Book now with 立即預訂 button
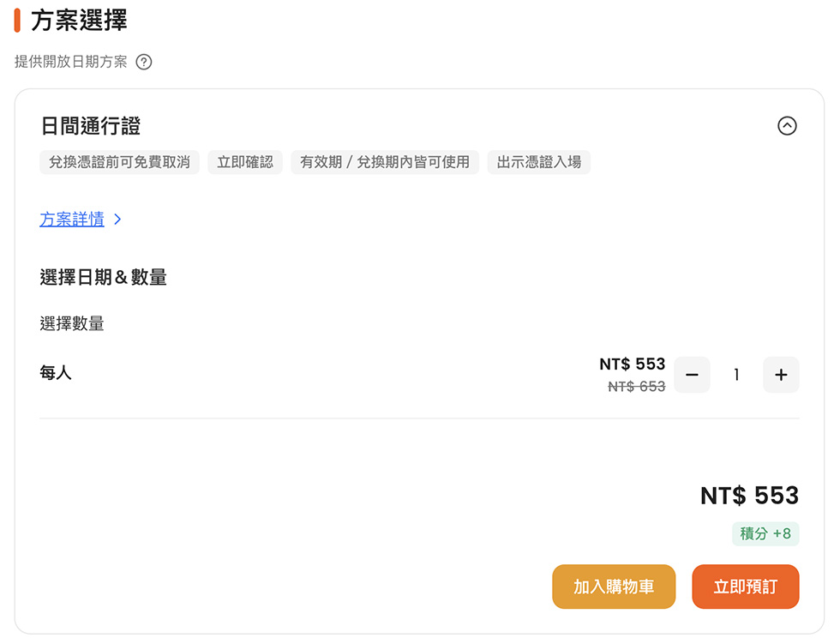Screen dimensions: 840x644 [x=745, y=587]
